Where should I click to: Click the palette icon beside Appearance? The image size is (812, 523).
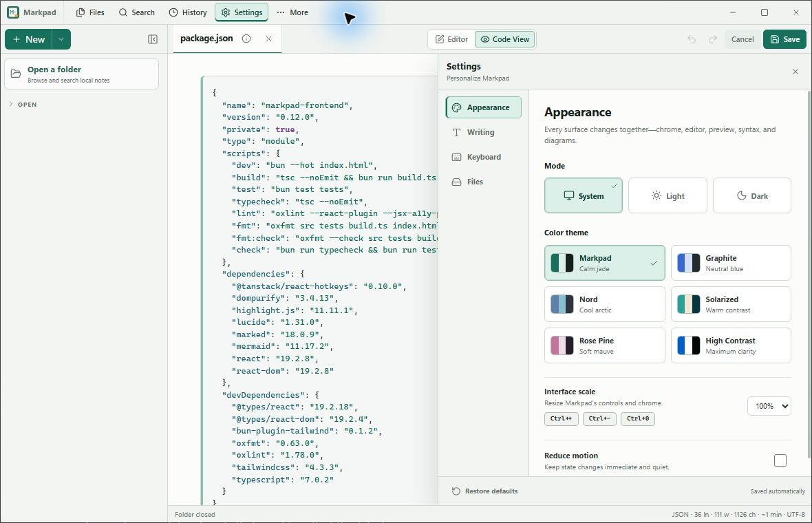pyautogui.click(x=457, y=108)
